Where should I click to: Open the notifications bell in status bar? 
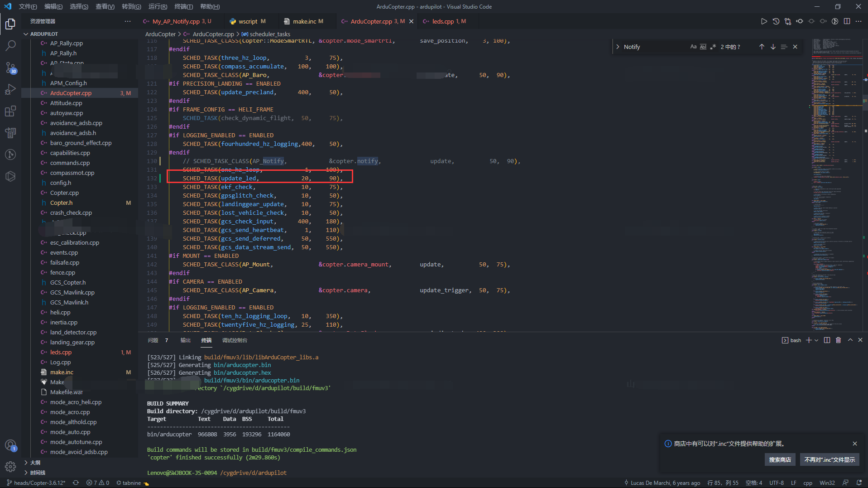pos(859,483)
